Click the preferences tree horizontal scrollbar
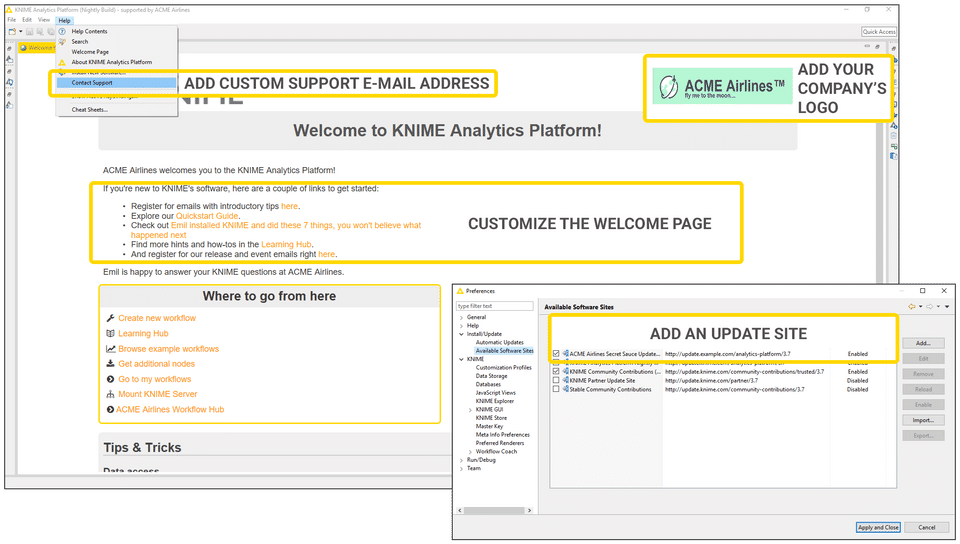 [x=495, y=510]
